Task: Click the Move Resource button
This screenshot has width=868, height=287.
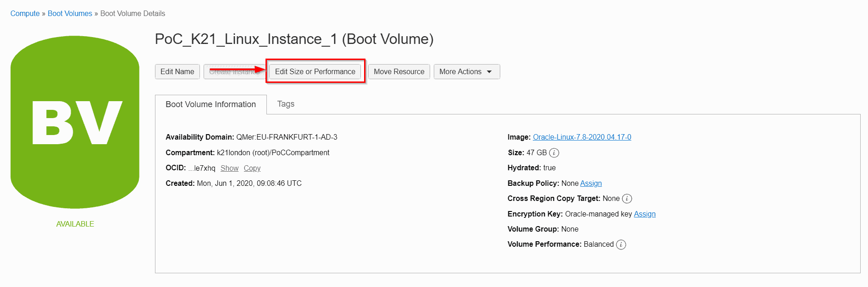Action: [x=398, y=71]
